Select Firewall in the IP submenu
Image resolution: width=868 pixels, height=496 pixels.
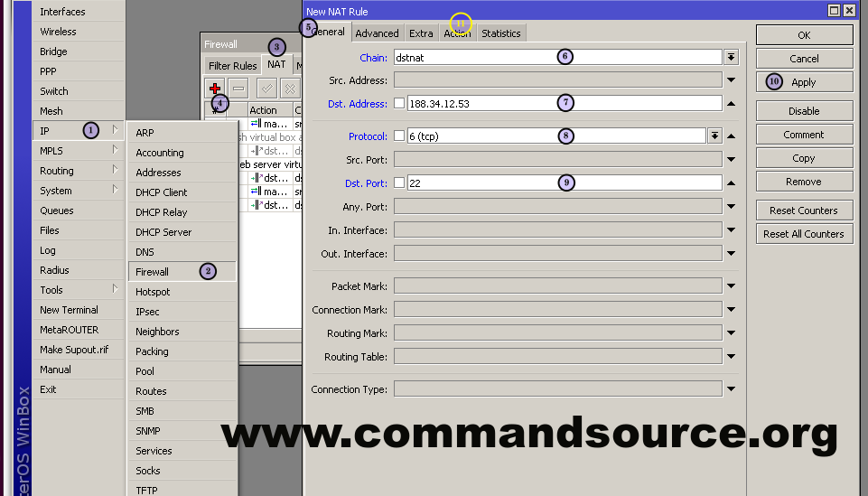coord(153,272)
